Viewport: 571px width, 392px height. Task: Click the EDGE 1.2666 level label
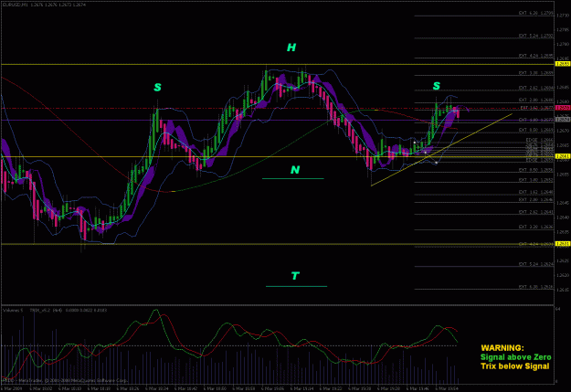[x=540, y=140]
